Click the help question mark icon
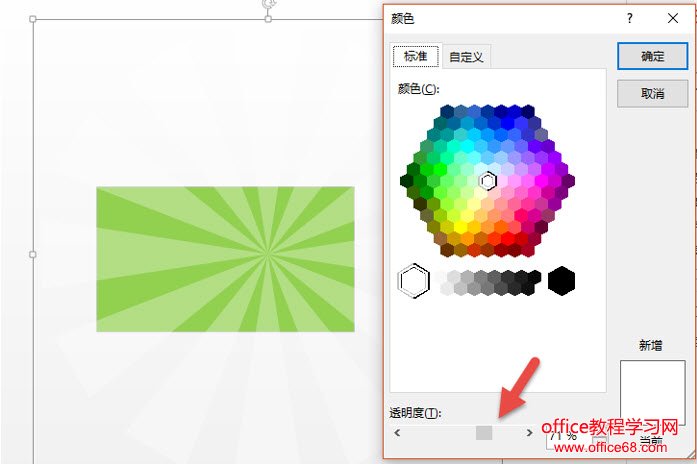Screen dimensions: 697x464 (x=629, y=18)
